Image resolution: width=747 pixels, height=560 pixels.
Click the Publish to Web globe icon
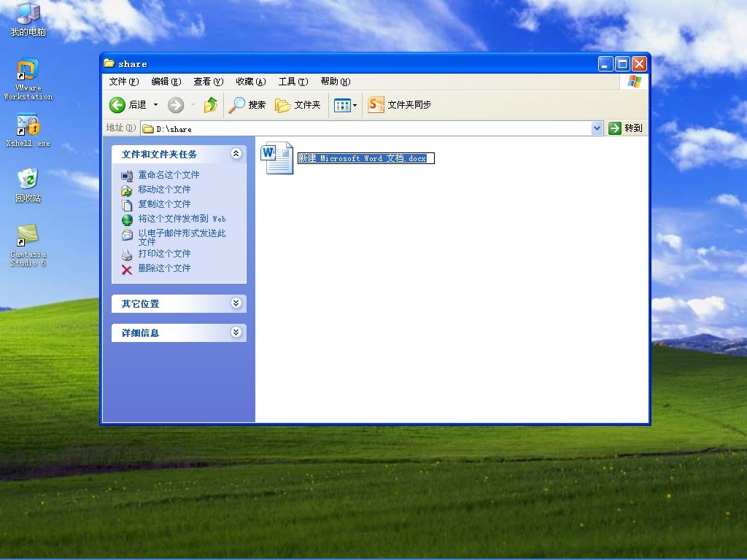[x=127, y=219]
